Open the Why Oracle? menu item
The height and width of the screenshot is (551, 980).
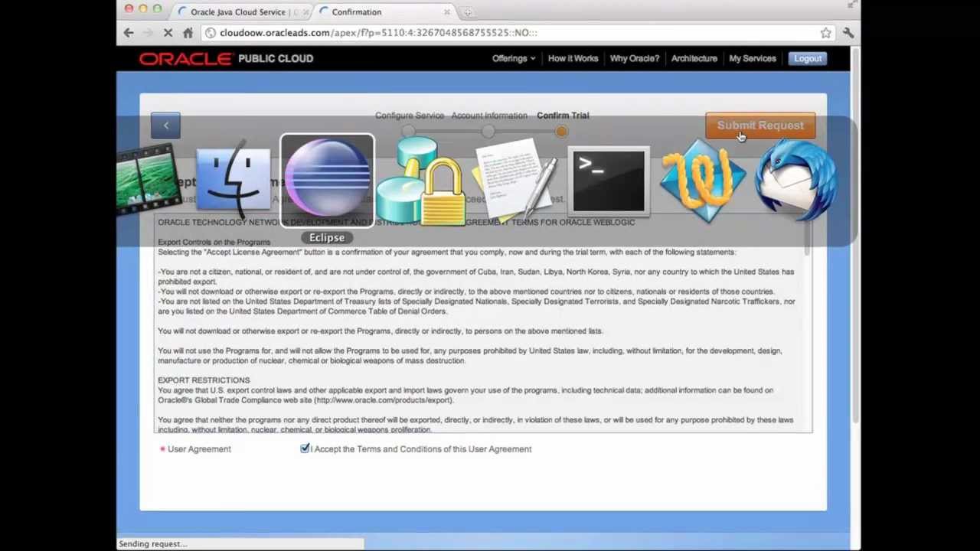coord(634,58)
